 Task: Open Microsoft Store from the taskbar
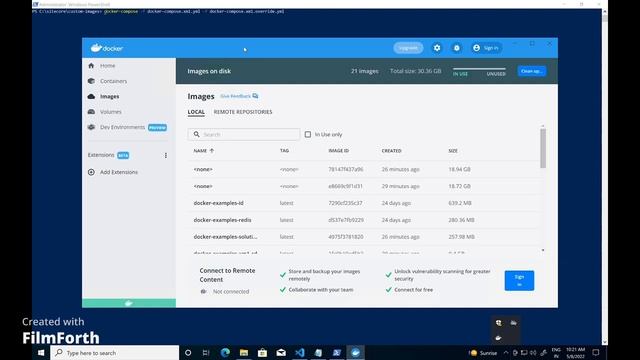click(x=262, y=353)
